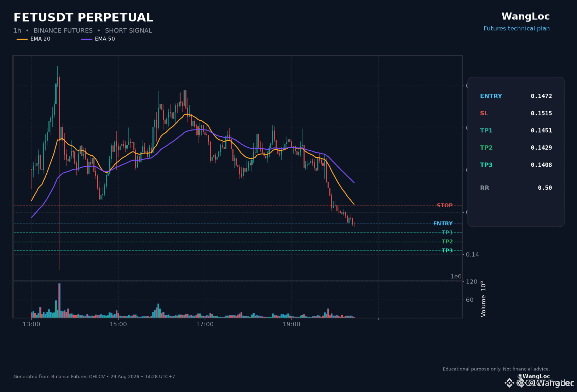Select the EMA 20 legend label
577x392 pixels.
(x=40, y=39)
